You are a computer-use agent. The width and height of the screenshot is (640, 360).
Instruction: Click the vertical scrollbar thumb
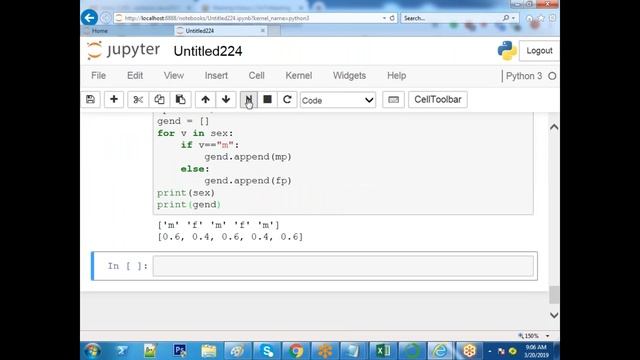(x=554, y=295)
